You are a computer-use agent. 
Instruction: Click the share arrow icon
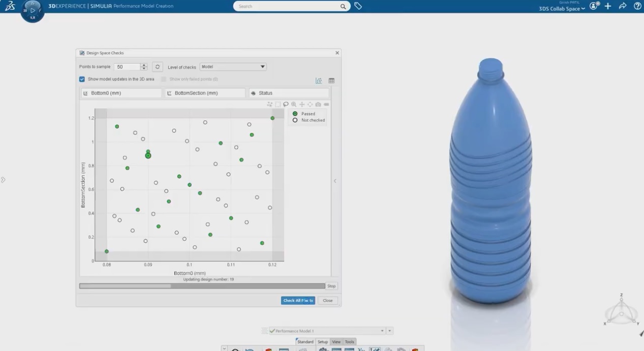[x=623, y=6]
